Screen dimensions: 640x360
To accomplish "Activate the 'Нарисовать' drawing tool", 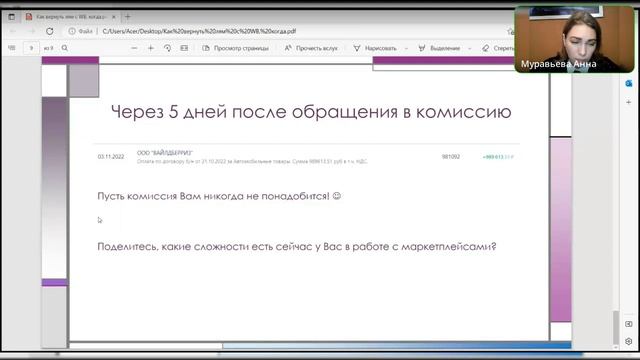I will (375, 48).
